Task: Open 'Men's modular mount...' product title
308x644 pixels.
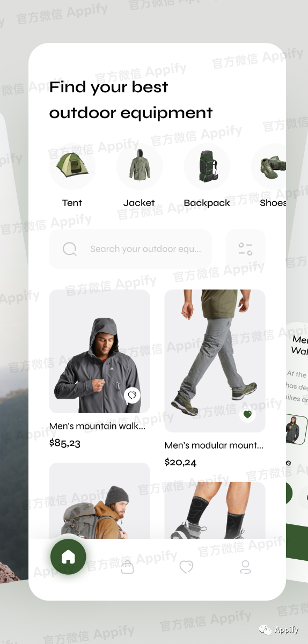Action: 214,445
